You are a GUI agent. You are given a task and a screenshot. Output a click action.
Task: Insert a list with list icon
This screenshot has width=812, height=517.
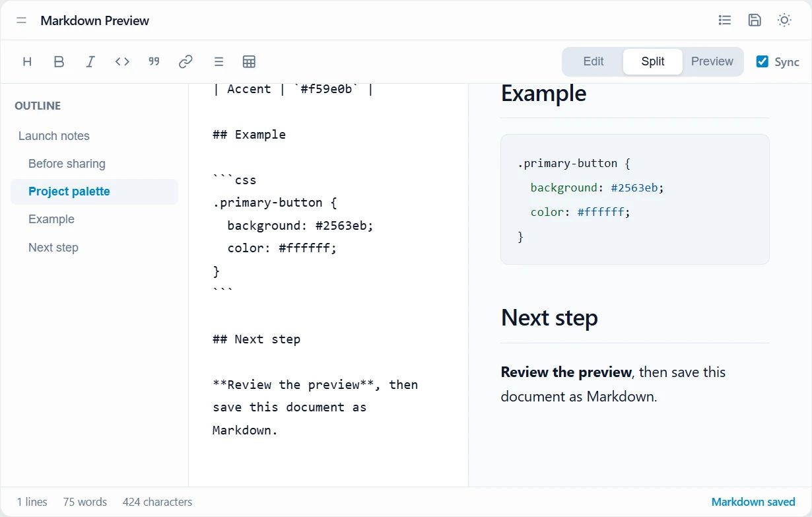[219, 61]
